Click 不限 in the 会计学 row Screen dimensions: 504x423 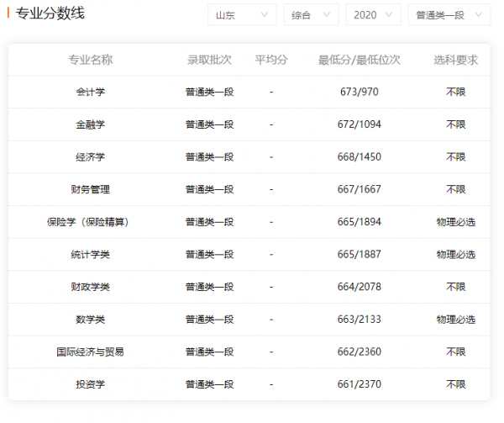click(x=455, y=92)
